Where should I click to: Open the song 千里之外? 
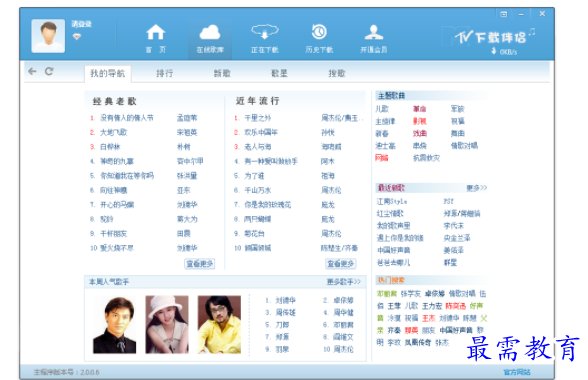coord(258,118)
